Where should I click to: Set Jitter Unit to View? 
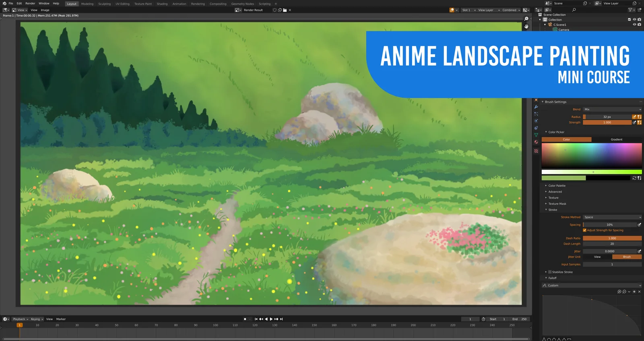click(x=597, y=257)
